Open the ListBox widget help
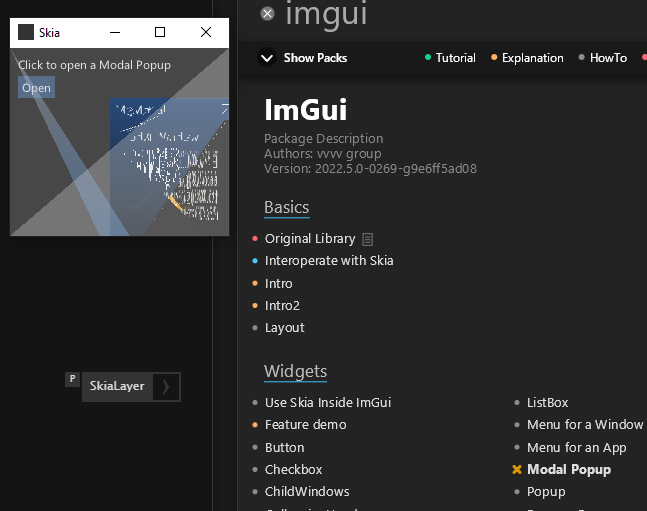Screen dimensions: 647x511 click(x=548, y=402)
